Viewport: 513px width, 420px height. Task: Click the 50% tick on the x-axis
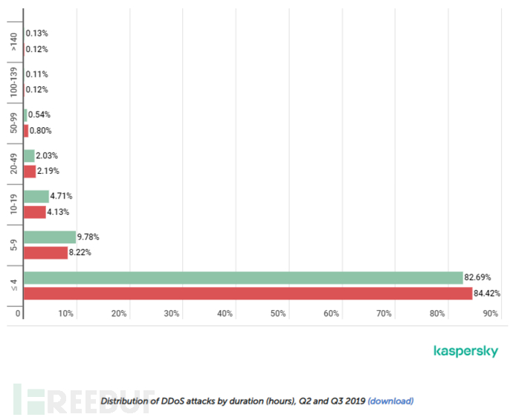point(278,314)
